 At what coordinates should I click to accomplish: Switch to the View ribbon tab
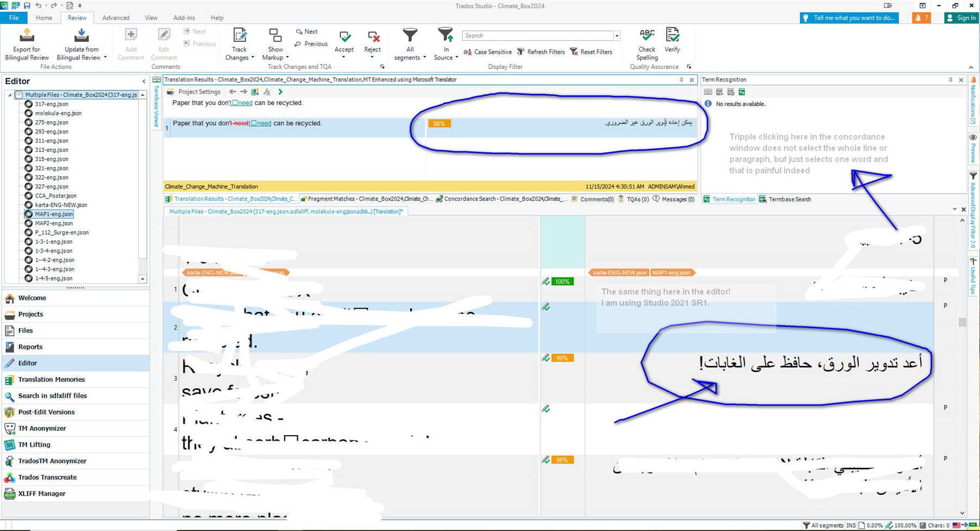[151, 18]
